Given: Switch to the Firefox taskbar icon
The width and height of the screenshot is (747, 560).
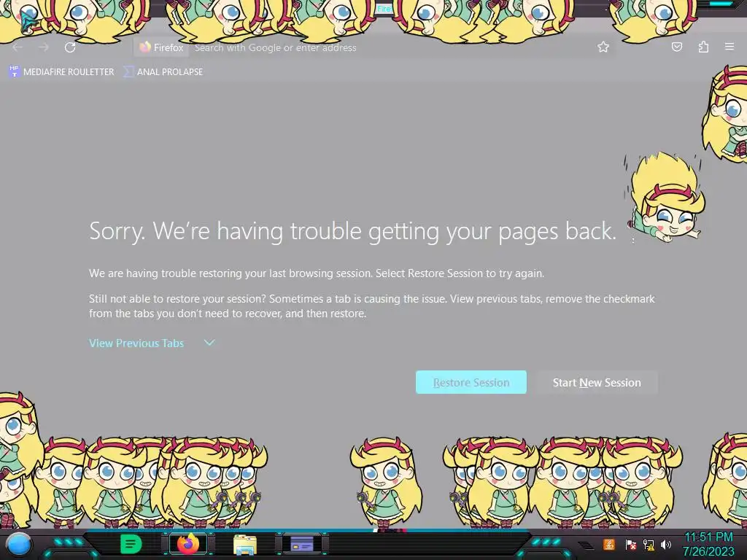Looking at the screenshot, I should [x=187, y=544].
